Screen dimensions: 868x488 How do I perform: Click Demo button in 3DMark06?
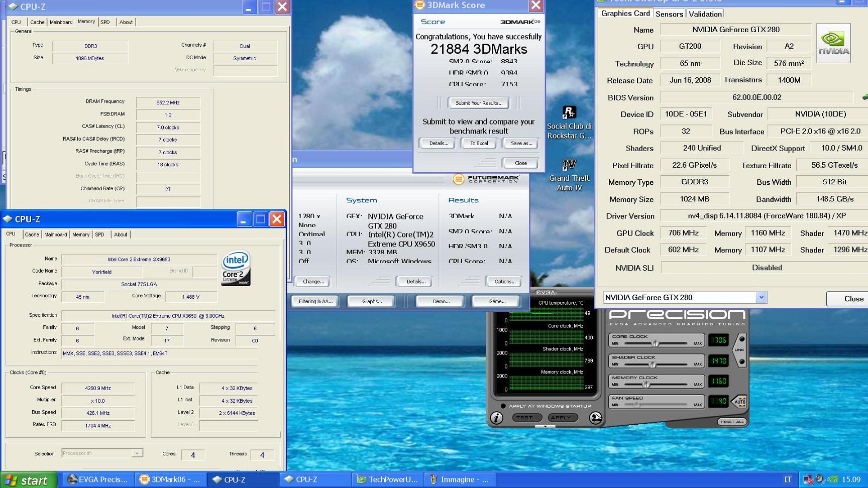pos(441,301)
